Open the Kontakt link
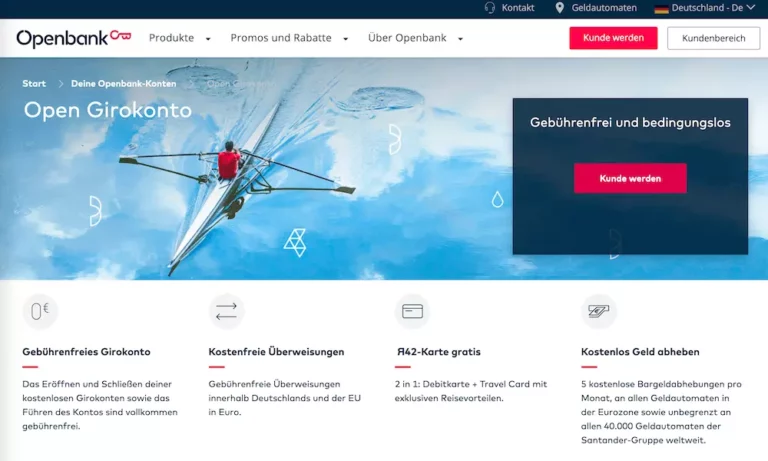Screen dimensions: 768x461 (518, 8)
